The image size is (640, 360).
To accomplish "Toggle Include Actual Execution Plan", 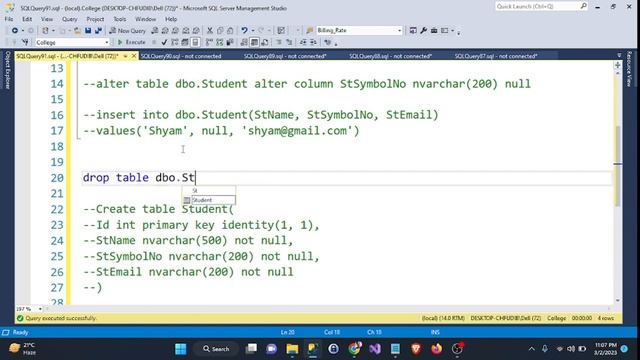I will coord(209,42).
